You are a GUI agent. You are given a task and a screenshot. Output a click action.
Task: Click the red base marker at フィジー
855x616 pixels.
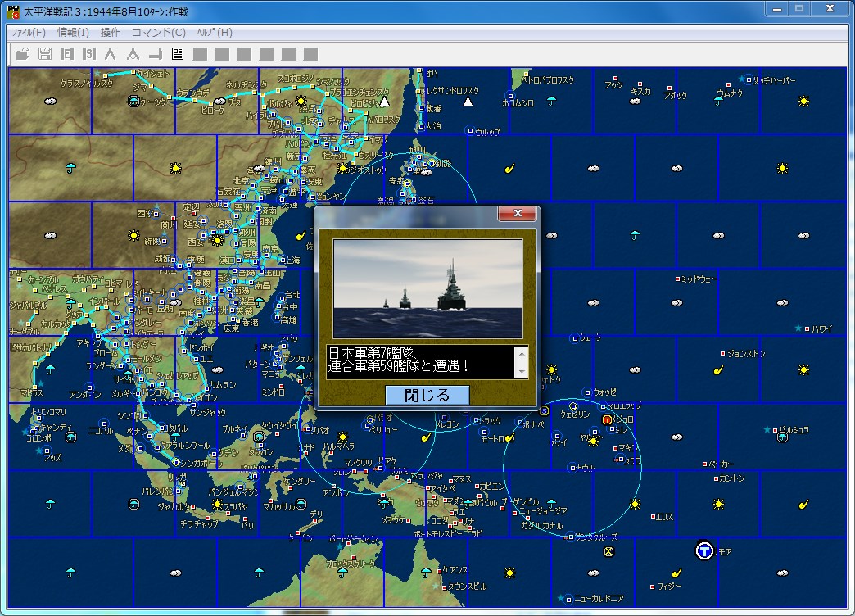click(652, 587)
